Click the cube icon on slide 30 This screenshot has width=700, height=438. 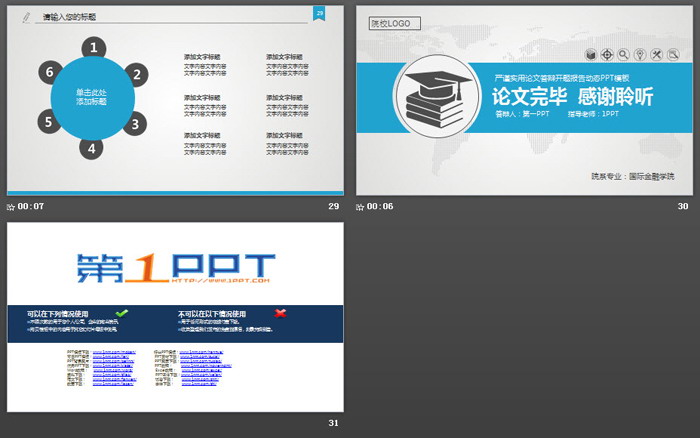click(591, 55)
